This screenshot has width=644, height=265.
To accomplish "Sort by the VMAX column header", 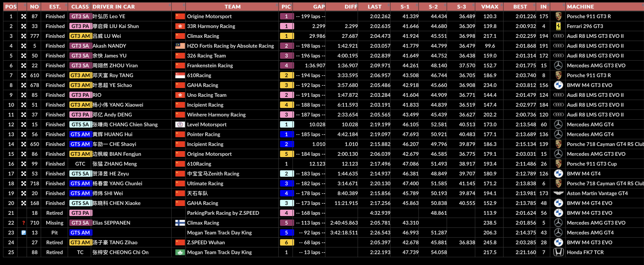I will [489, 7].
